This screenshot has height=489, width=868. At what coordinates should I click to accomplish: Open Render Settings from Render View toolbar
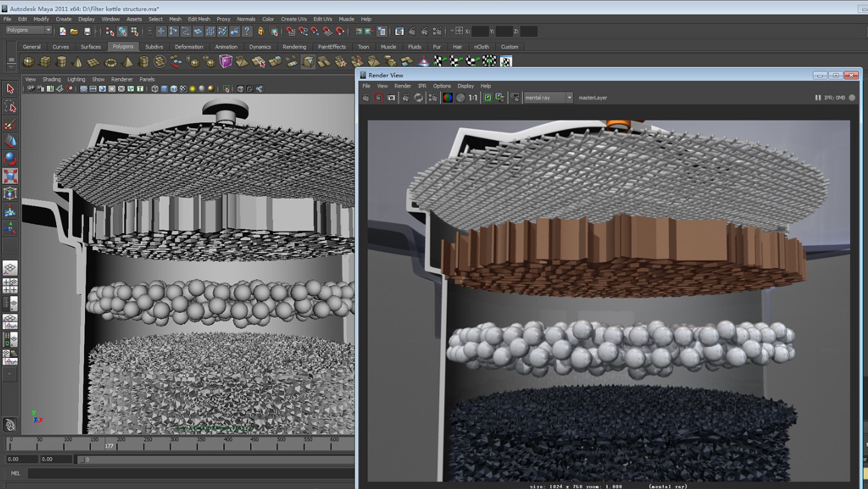coord(433,98)
